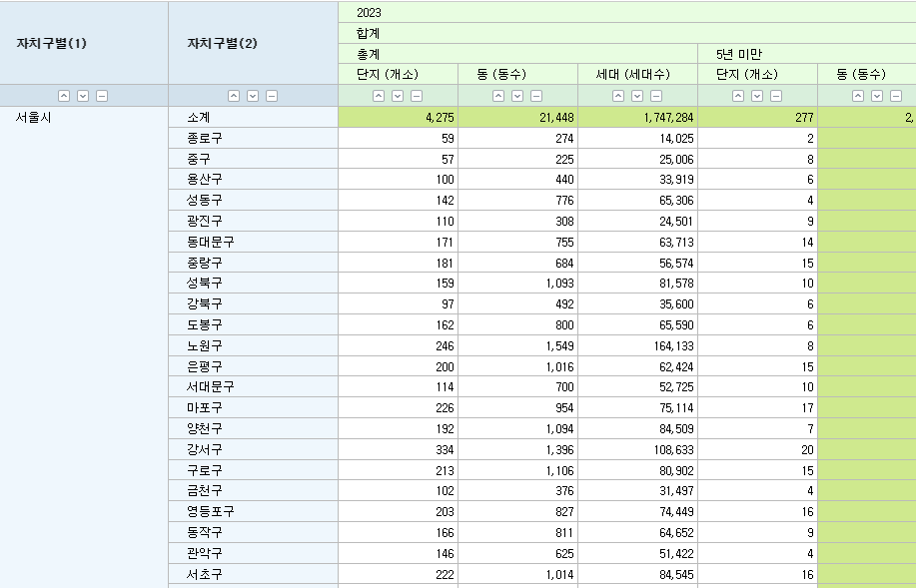Select the 5년 미만 group header
This screenshot has width=916, height=588.
tap(807, 54)
